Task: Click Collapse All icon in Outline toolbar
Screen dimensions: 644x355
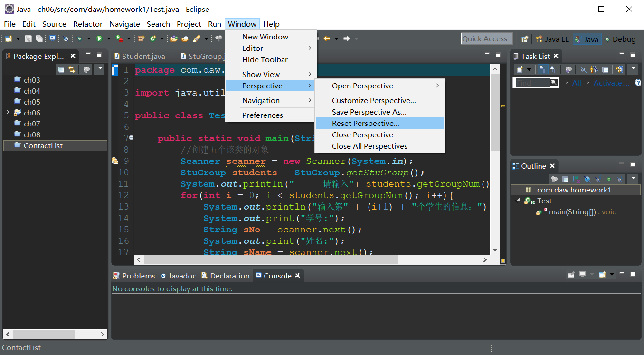Action: tap(566, 179)
